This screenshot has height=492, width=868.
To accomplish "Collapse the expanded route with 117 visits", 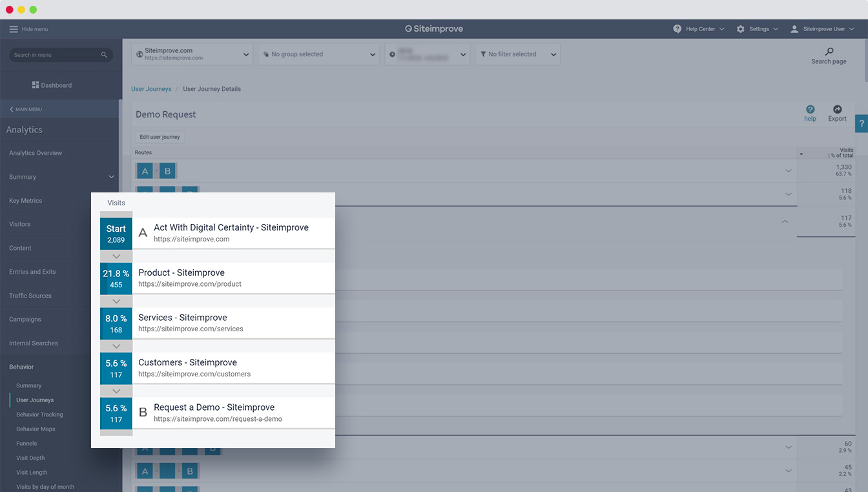I will coord(785,221).
